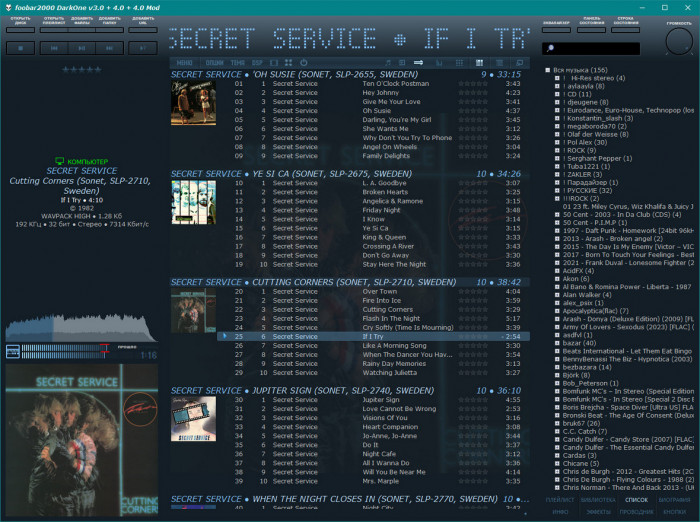Click the Jupiter Sign album cover thumbnail
The height and width of the screenshot is (522, 700).
coord(193,419)
